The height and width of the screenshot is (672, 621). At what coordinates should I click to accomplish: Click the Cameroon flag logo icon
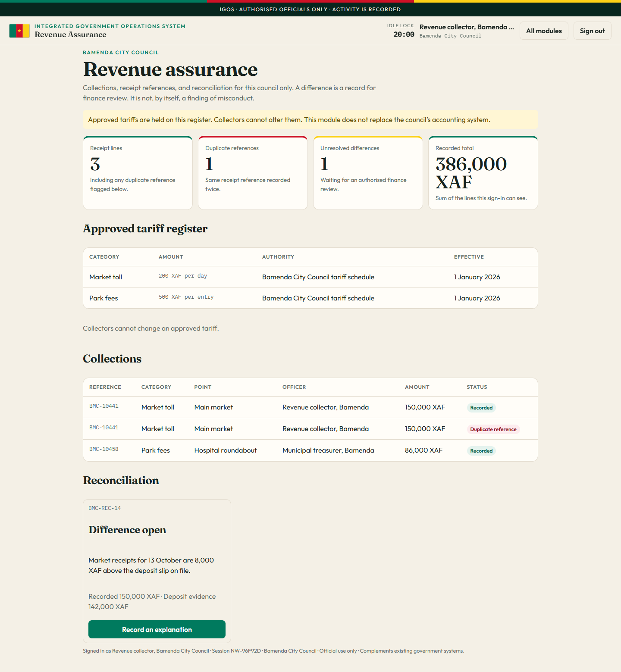19,31
